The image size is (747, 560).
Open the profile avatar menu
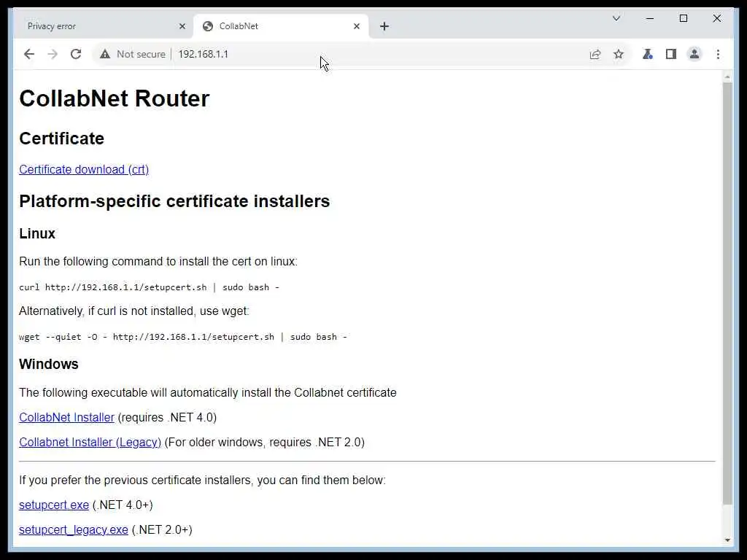(694, 54)
